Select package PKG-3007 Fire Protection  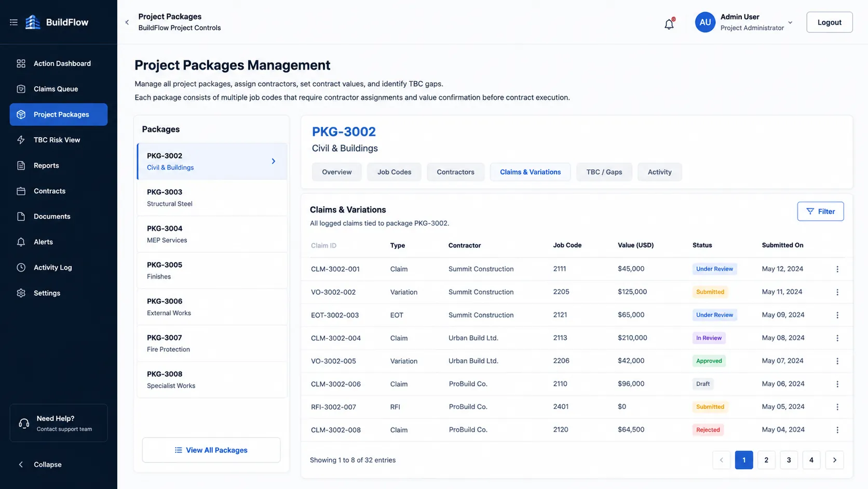(212, 343)
